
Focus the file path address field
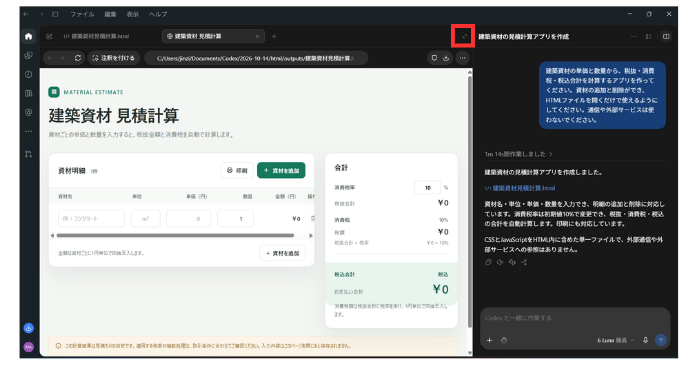[x=256, y=58]
